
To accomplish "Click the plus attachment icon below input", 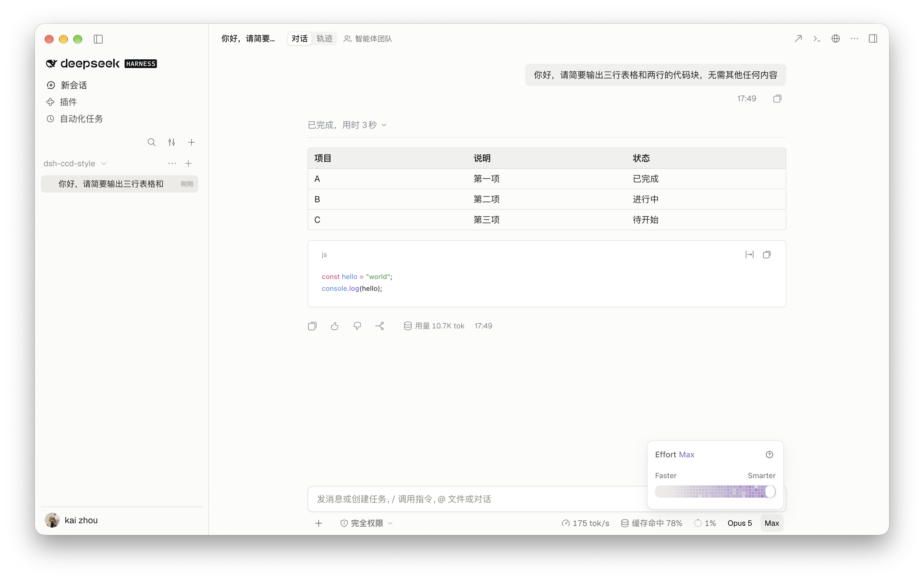I will (x=318, y=523).
